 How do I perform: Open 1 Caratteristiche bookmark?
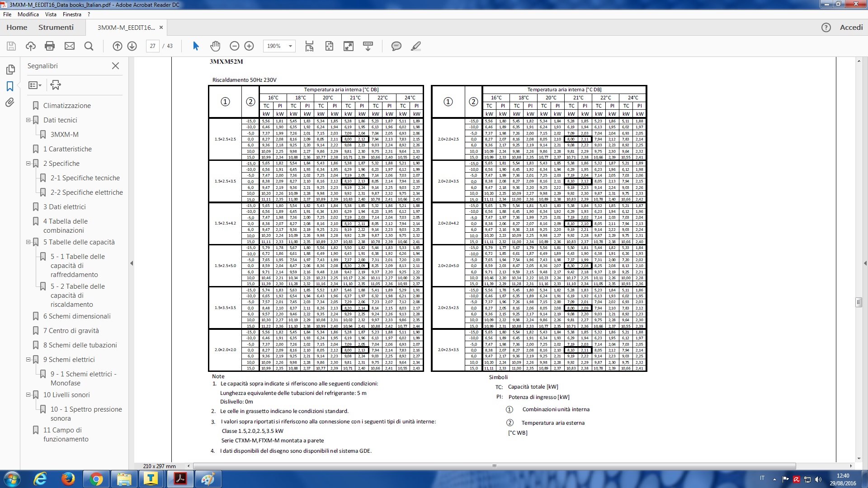(67, 149)
